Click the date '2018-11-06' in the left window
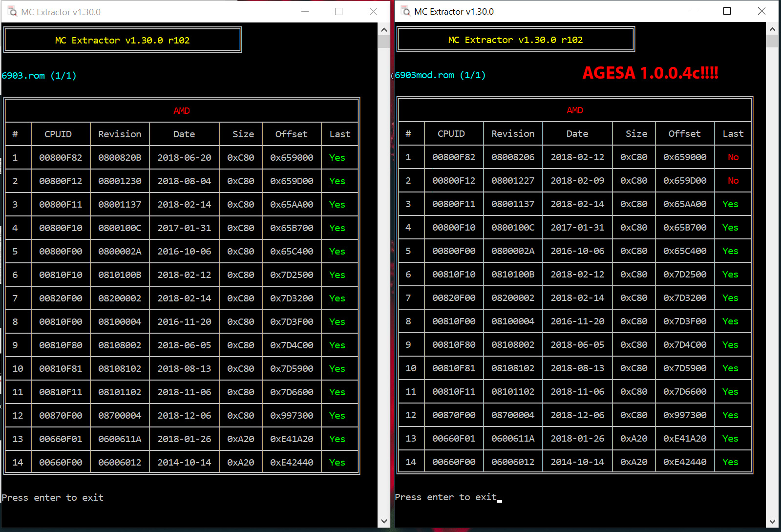 coord(184,392)
